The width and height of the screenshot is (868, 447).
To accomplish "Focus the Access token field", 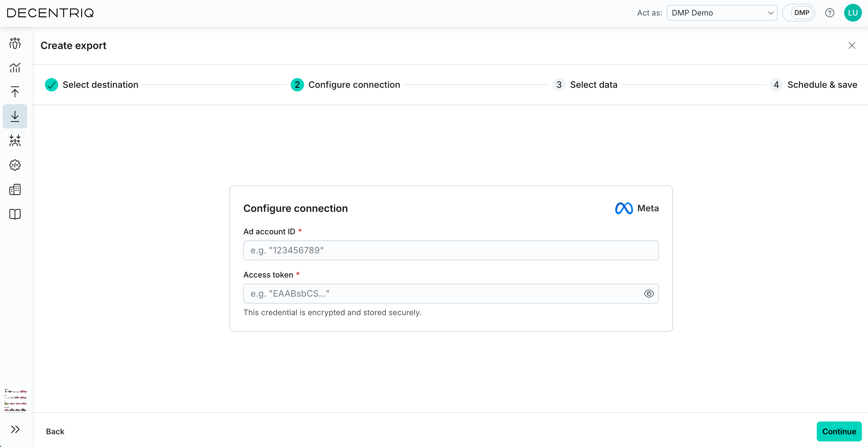I will (451, 293).
